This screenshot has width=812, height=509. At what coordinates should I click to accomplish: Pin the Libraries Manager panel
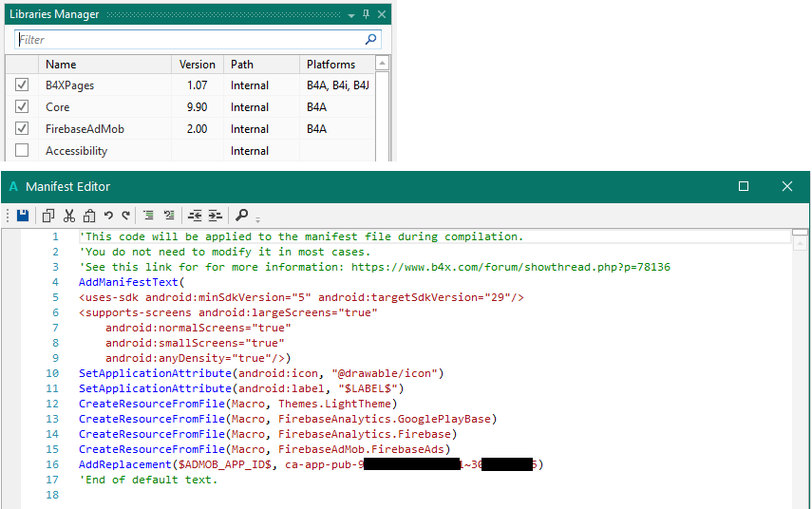(367, 14)
